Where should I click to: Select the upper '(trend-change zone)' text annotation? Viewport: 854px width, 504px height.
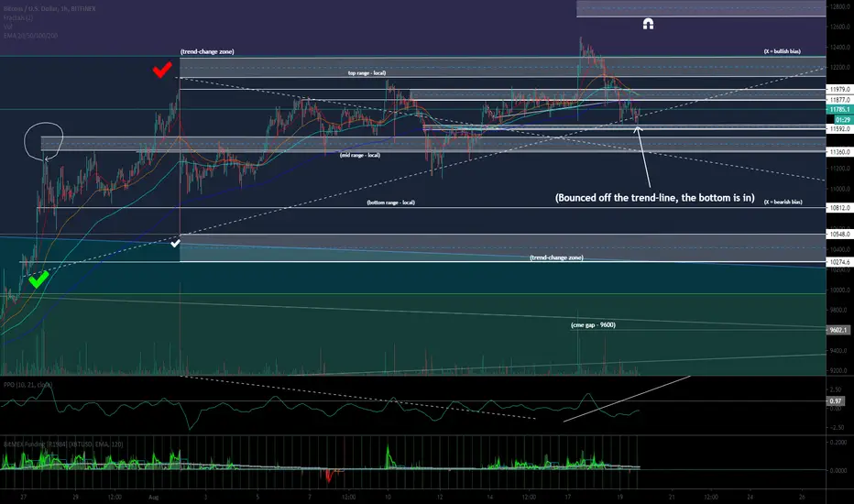click(207, 51)
